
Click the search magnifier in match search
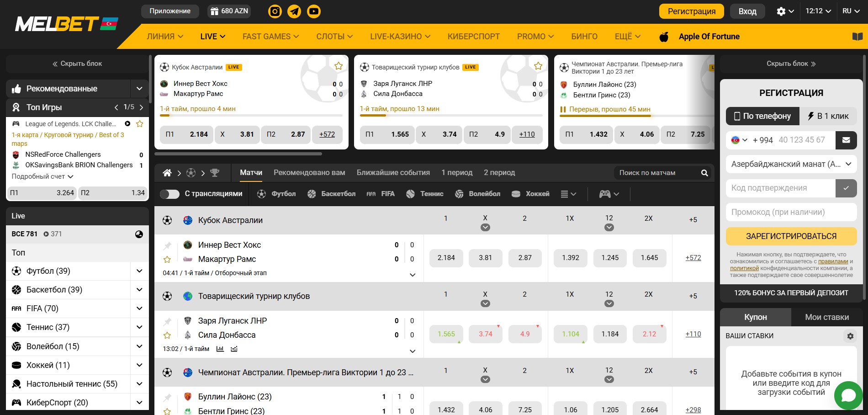[x=704, y=173]
